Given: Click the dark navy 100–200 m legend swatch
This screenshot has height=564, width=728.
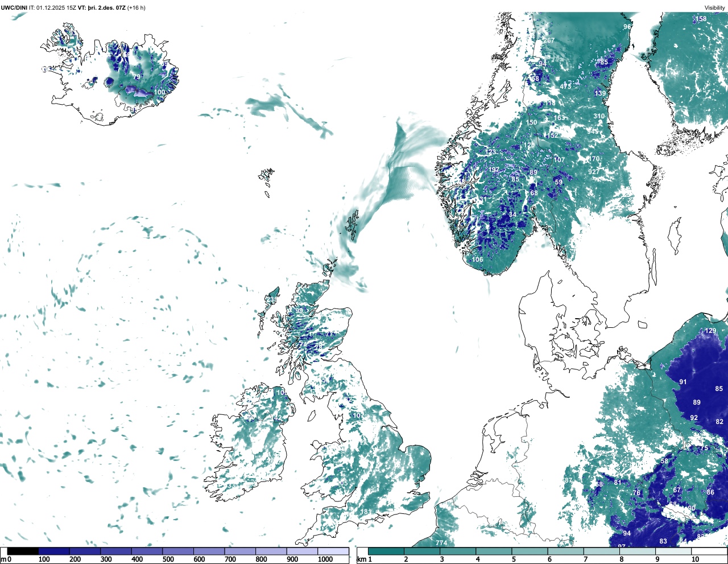Looking at the screenshot, I should (54, 551).
